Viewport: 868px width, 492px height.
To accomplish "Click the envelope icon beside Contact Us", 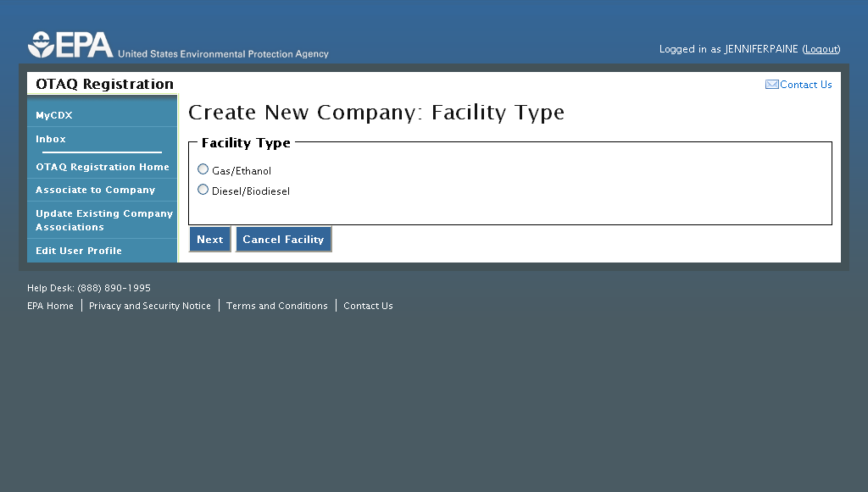I will (x=771, y=85).
